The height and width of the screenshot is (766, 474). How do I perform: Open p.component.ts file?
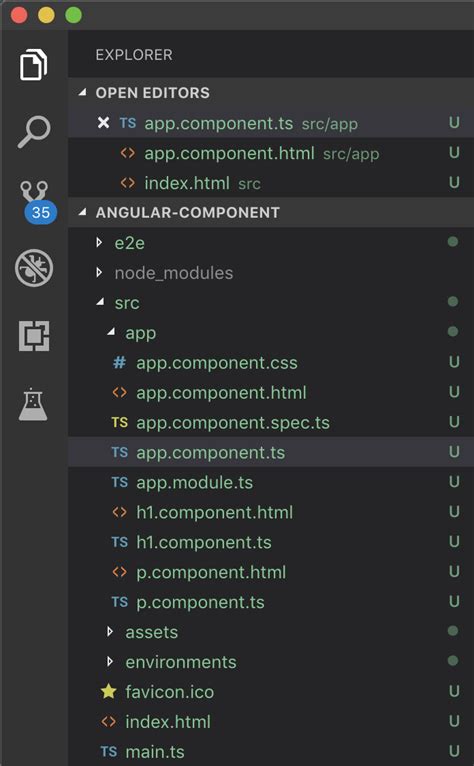[x=271, y=602]
